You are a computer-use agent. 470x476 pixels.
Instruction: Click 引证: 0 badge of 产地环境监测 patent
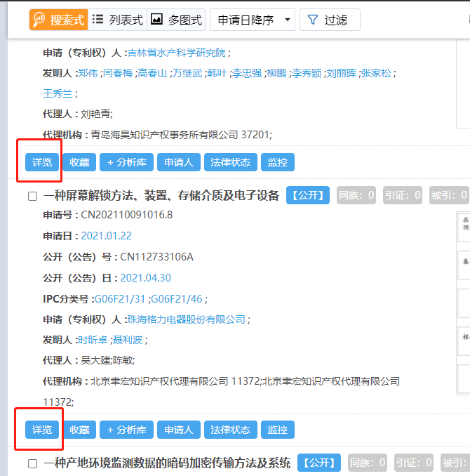414,463
